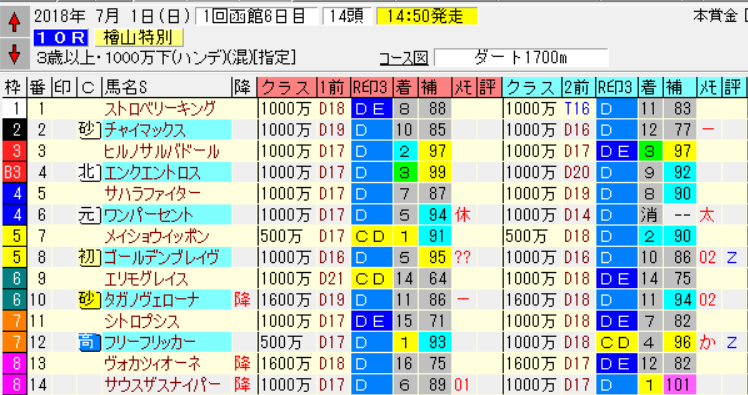Viewport: 748px width, 395px height.
Task: Select horse ストロベリーキング
Action: (x=166, y=109)
